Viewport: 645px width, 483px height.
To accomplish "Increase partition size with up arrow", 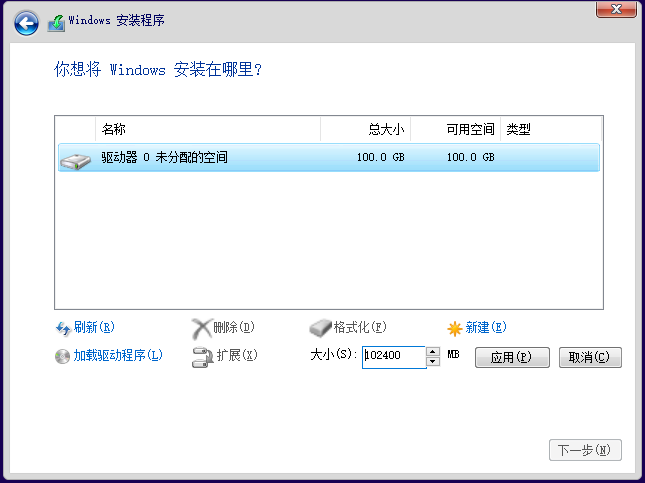I will click(433, 352).
